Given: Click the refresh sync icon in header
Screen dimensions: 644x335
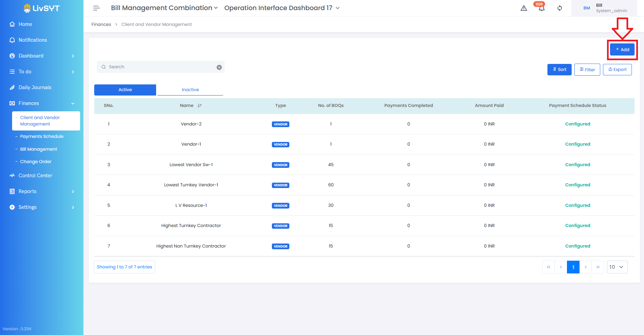Looking at the screenshot, I should point(560,8).
